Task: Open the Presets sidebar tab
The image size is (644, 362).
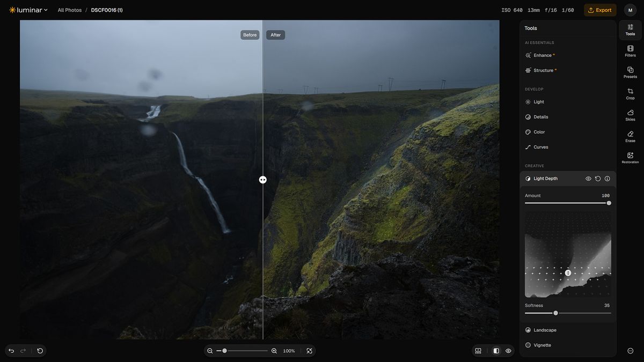Action: 630,73
